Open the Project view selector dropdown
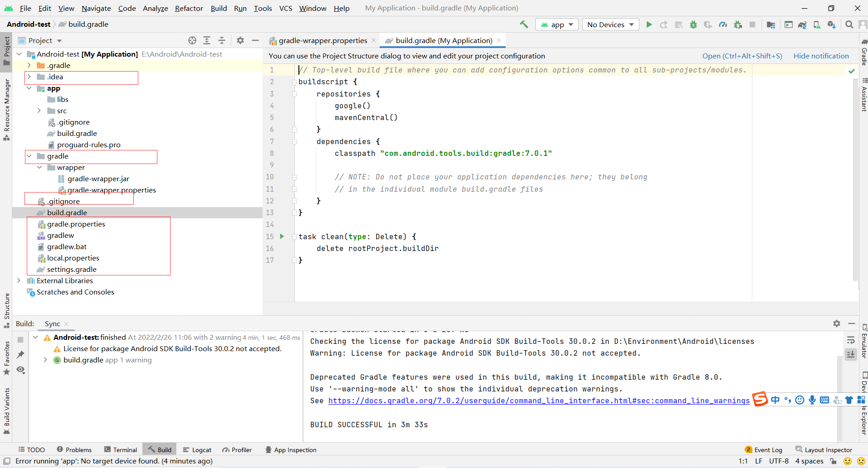 [40, 40]
